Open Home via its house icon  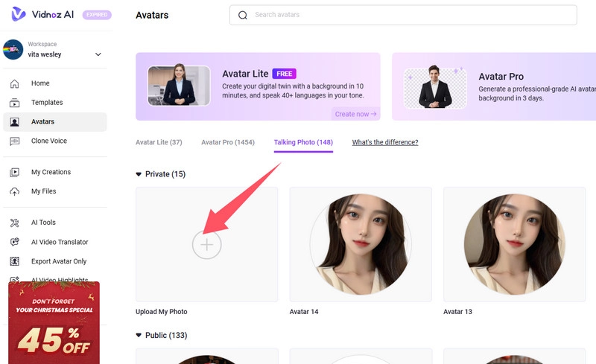click(x=15, y=83)
